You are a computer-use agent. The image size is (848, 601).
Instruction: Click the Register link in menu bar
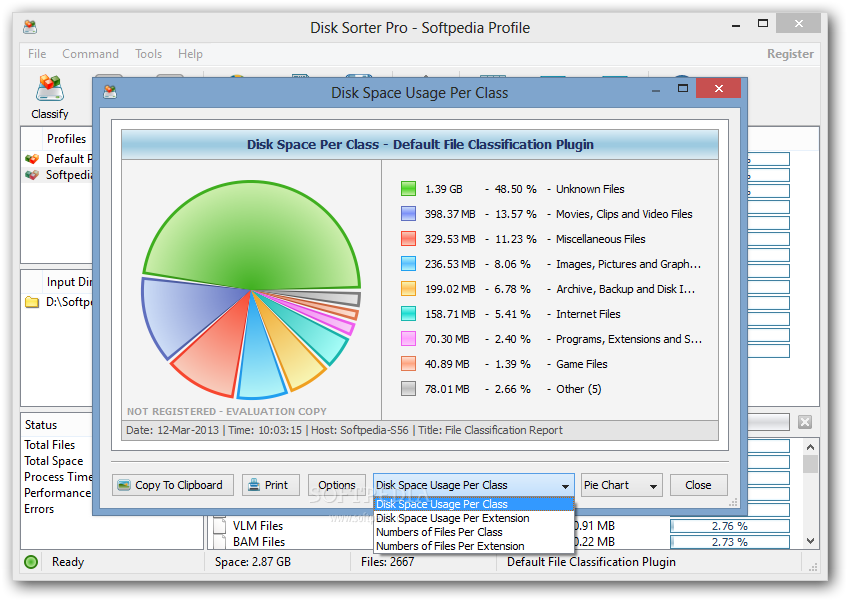coord(790,54)
